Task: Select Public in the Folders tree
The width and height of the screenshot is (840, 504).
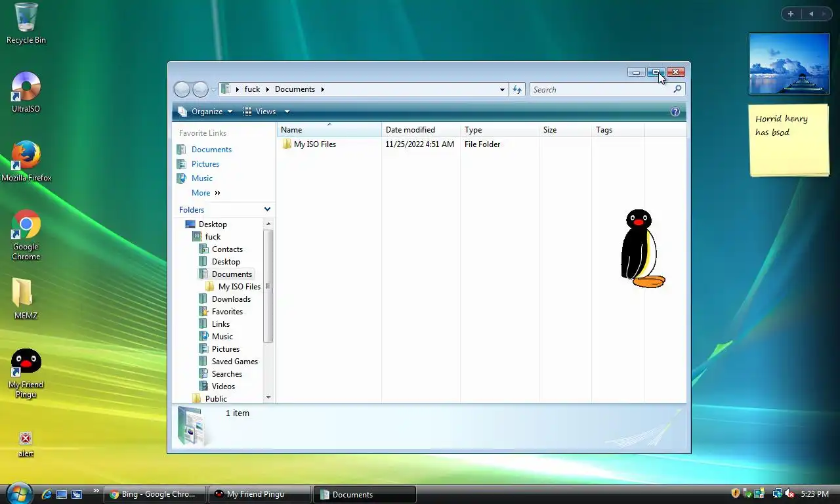Action: point(209,398)
